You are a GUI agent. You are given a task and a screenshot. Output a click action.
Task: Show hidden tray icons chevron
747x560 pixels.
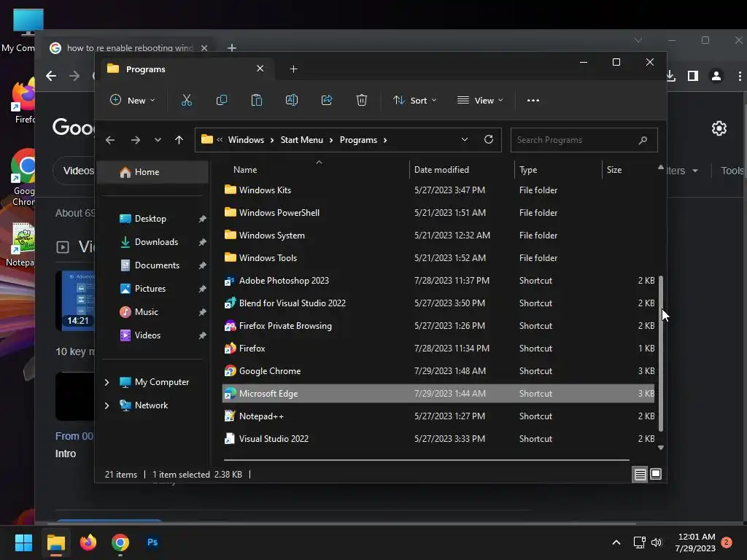[616, 542]
